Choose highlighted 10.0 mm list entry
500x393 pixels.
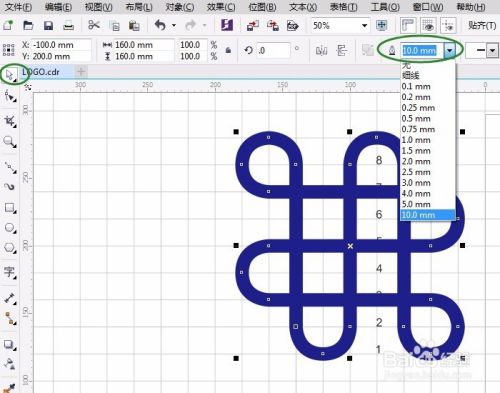428,215
